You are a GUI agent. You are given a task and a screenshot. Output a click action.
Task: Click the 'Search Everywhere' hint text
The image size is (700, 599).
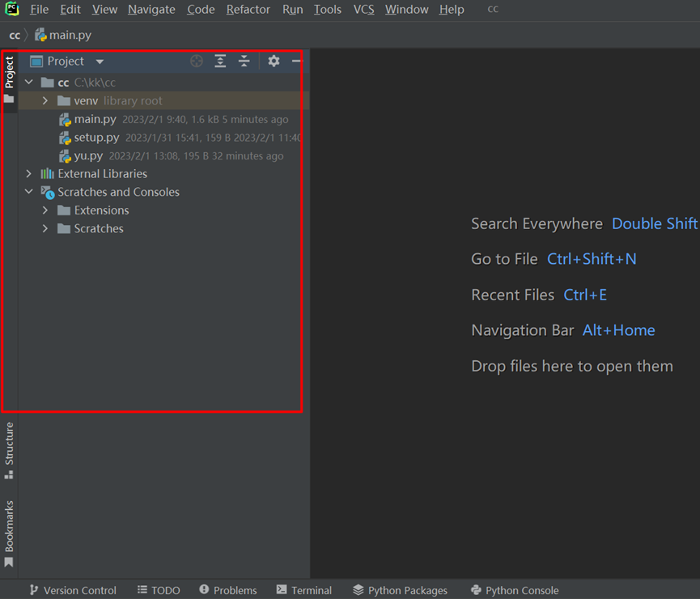pos(537,223)
